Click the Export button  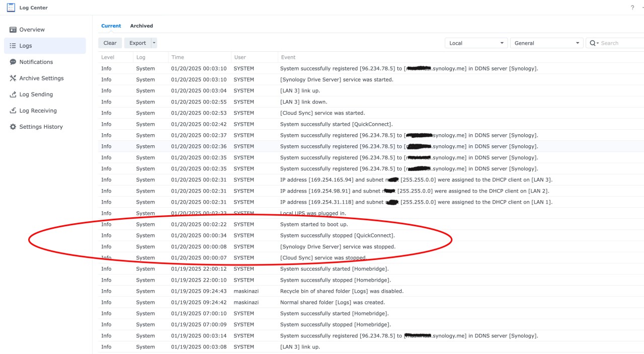(x=137, y=43)
